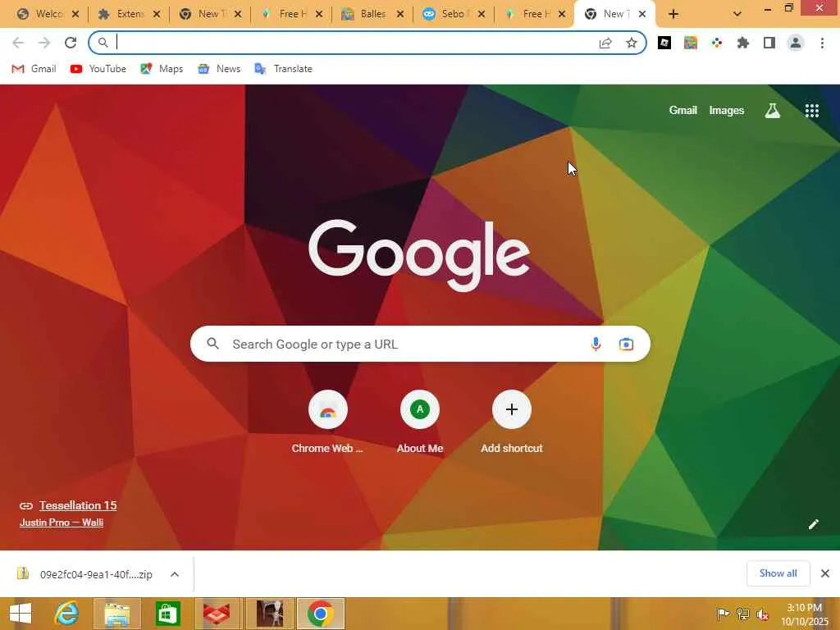Focus the Search Google or type a URL box

(x=420, y=344)
